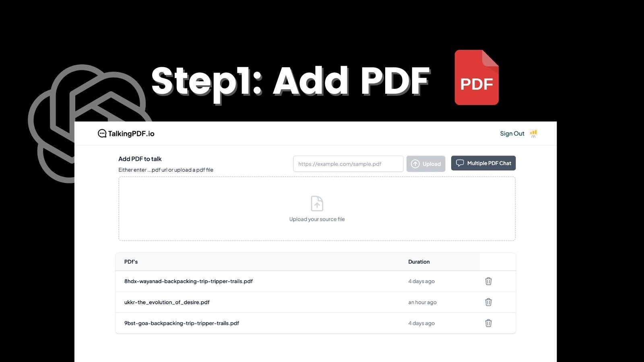Delete 9bst-goa-backpacking-trip PDF via trash icon
644x362 pixels.
(488, 323)
